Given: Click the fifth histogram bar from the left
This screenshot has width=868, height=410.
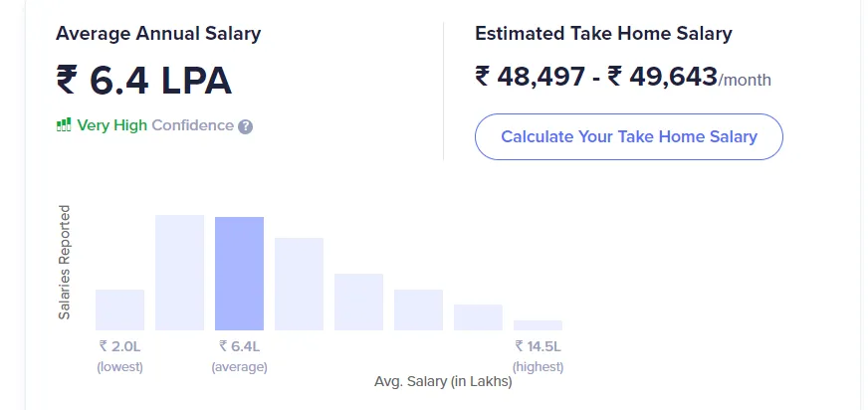Looking at the screenshot, I should click(358, 302).
